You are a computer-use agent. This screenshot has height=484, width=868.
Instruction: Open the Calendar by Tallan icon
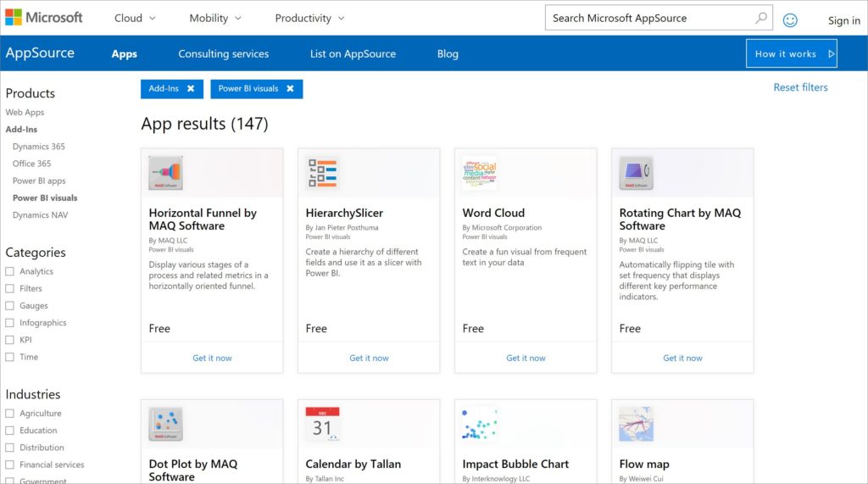click(322, 424)
